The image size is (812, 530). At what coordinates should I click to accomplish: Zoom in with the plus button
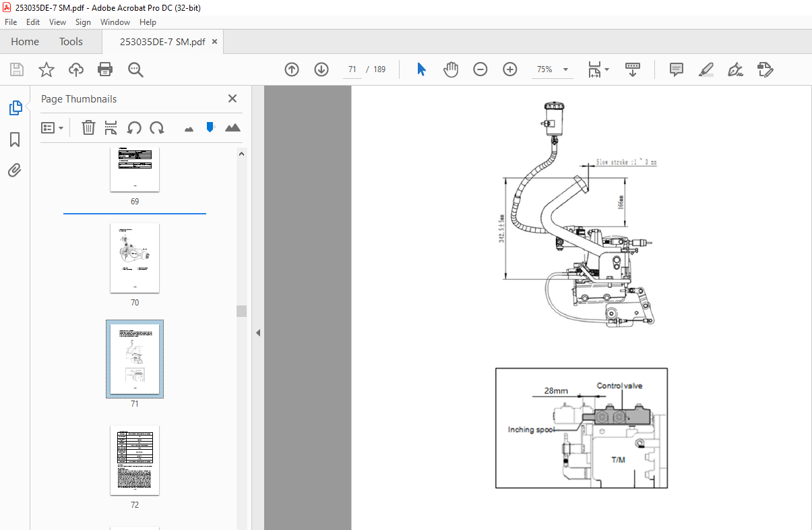(x=510, y=69)
